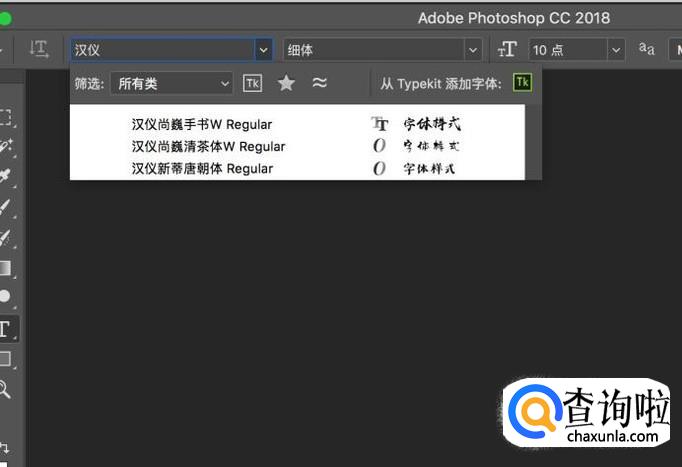Select the History Brush tool

click(x=5, y=237)
